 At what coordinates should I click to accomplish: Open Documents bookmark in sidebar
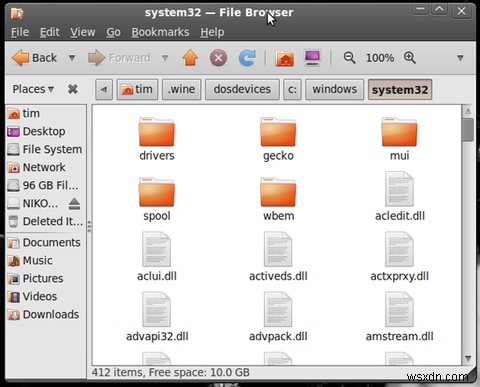[46, 242]
